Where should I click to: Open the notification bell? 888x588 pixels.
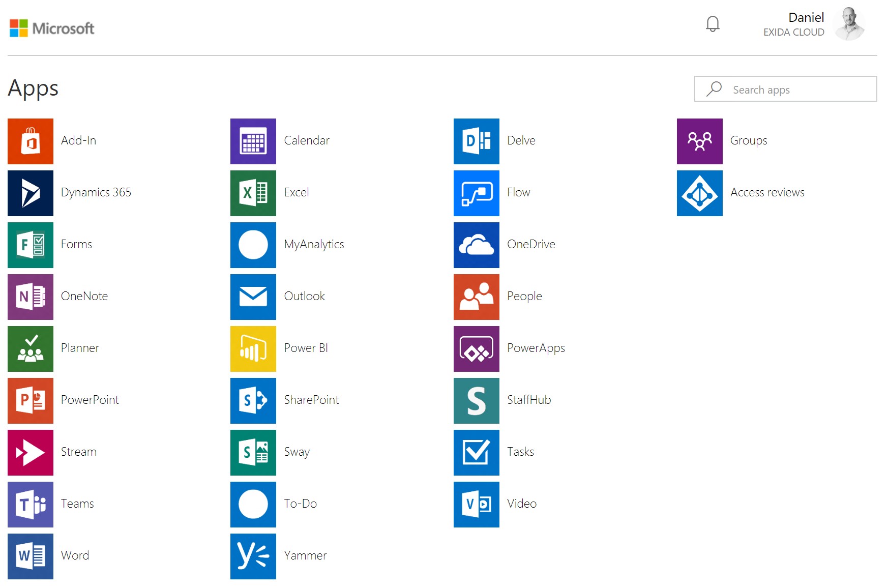(712, 23)
